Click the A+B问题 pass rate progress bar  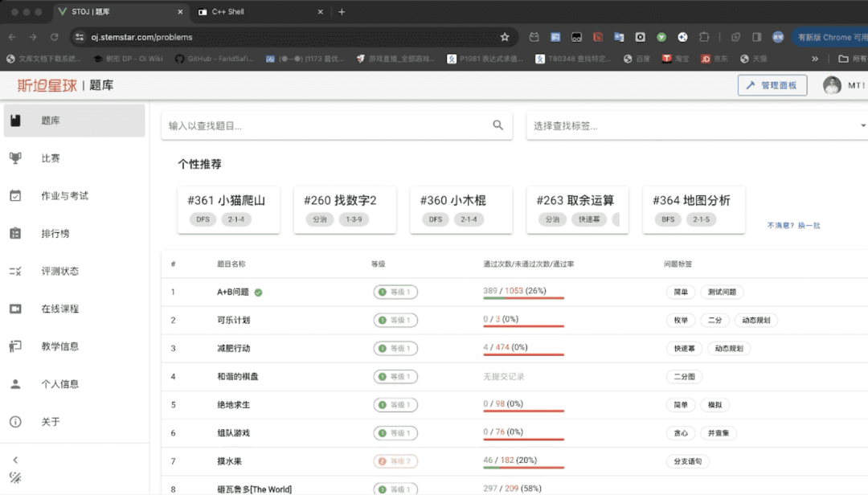pos(523,298)
